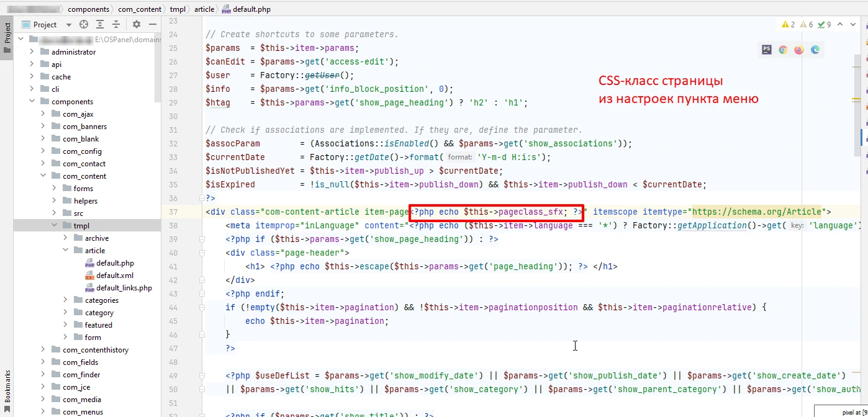The image size is (868, 417).
Task: Open the Project panel settings gear
Action: [136, 24]
